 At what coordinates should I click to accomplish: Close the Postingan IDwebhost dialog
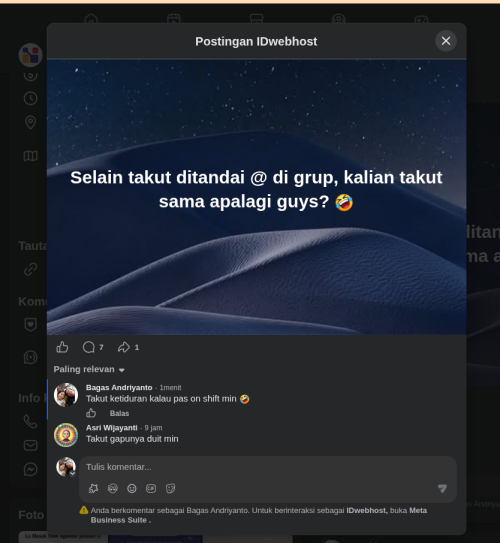point(446,41)
